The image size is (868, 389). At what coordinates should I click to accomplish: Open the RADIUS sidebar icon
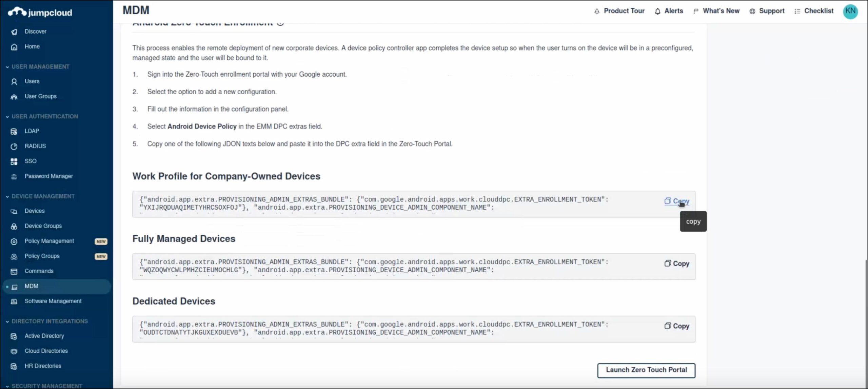(14, 147)
